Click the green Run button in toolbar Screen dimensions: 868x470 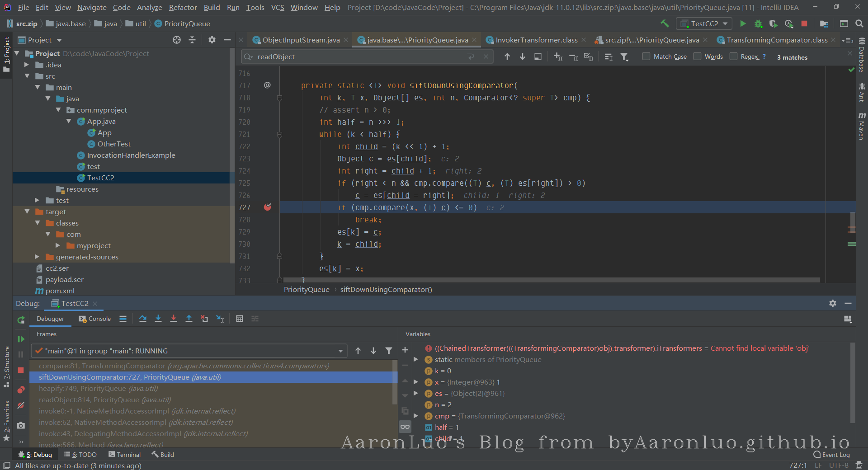743,23
